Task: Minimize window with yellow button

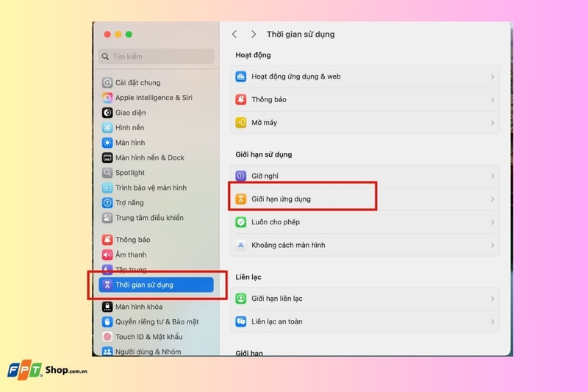Action: [x=118, y=35]
